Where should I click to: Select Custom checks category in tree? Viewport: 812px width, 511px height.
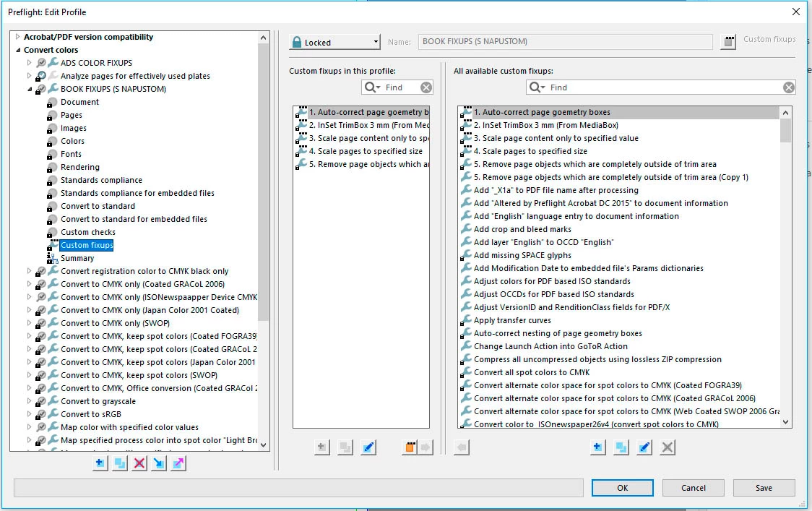88,232
